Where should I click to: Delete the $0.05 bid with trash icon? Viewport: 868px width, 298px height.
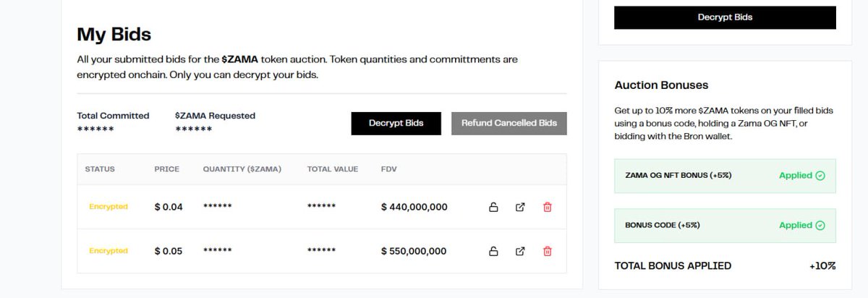pos(547,251)
